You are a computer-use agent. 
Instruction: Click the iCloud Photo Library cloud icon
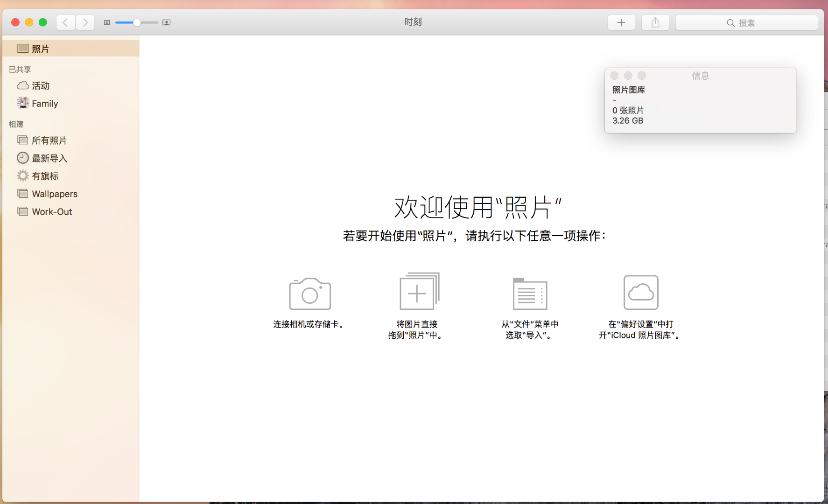641,293
